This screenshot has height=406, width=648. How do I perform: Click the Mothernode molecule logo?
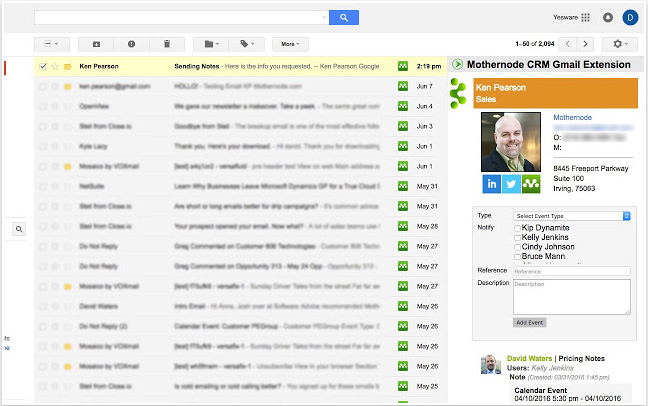[458, 93]
